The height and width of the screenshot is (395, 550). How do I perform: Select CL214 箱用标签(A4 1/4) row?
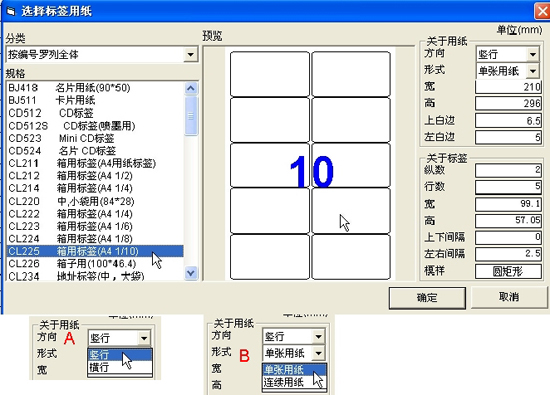pos(95,188)
